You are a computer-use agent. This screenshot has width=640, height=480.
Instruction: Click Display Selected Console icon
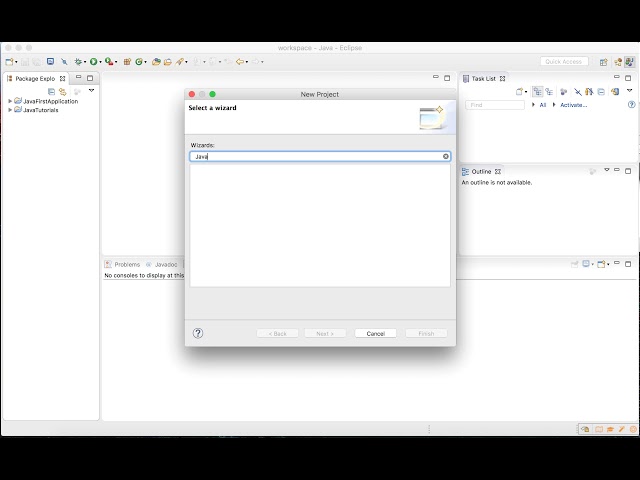tap(586, 264)
